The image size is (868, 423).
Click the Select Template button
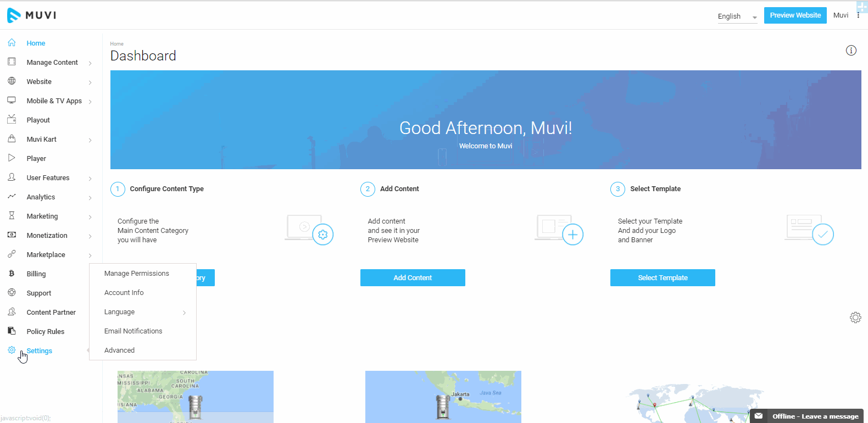(663, 277)
